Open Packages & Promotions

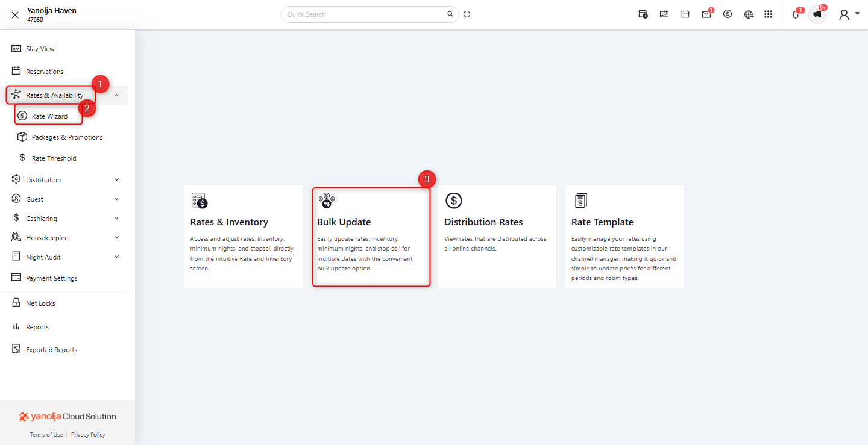[x=67, y=137]
